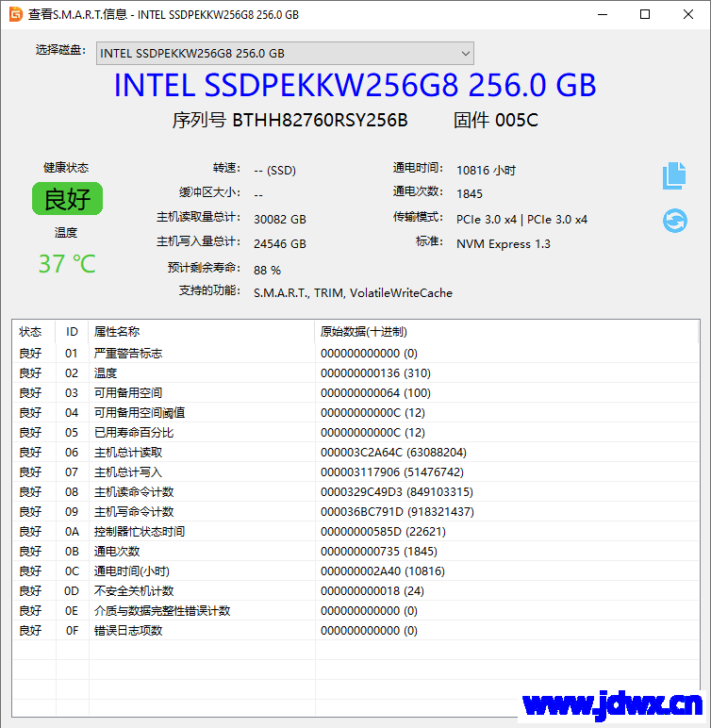Click the 37 °C temperature reading
Viewport: 711px width, 728px height.
(67, 264)
